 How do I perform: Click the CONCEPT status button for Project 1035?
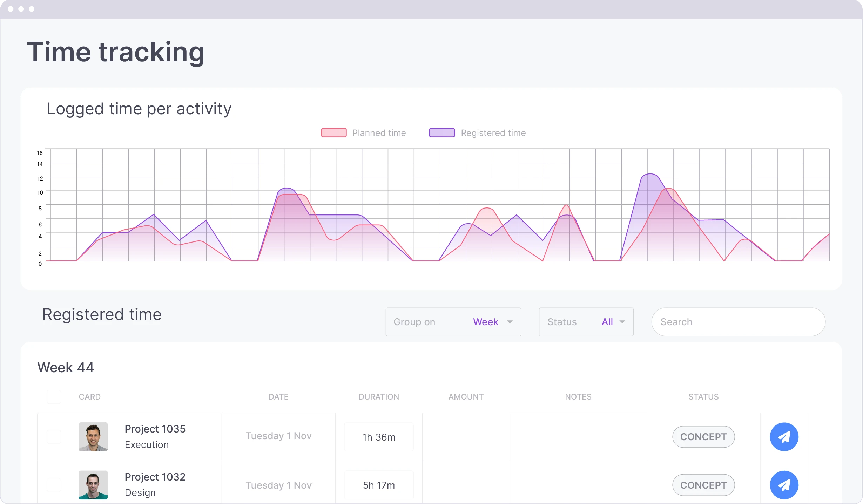pyautogui.click(x=703, y=437)
